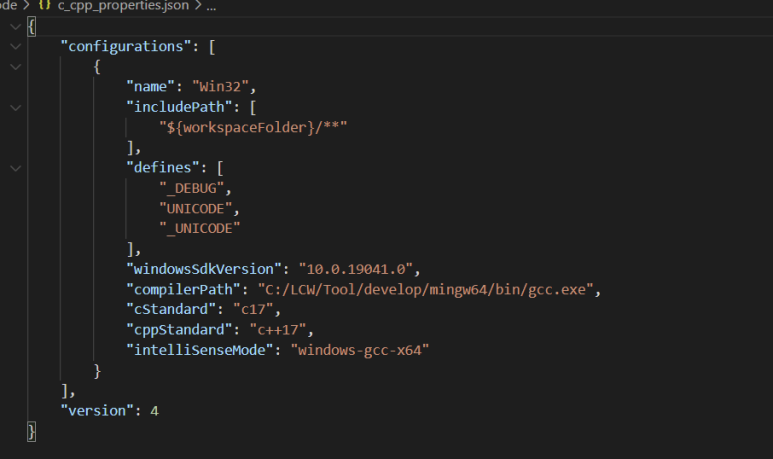Click the JSON braces icon in breadcrumb
Viewport: 773px width, 459px height.
44,5
